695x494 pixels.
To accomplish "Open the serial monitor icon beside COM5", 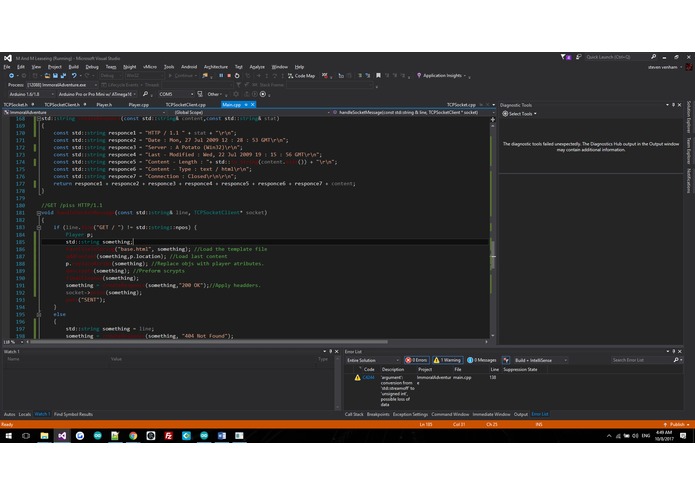I will pyautogui.click(x=200, y=94).
